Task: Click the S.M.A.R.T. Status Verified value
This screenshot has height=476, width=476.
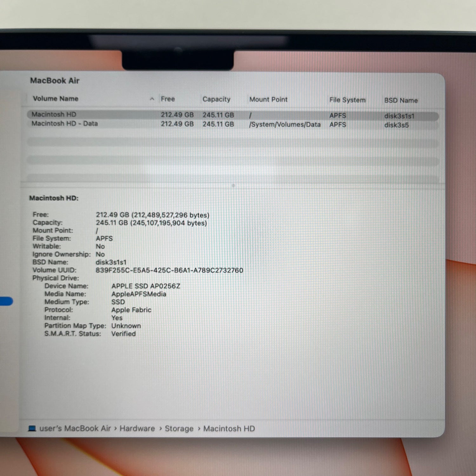Action: (123, 334)
